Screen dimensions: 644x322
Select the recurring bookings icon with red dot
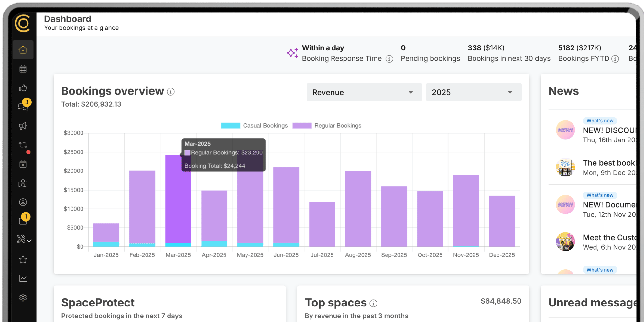pyautogui.click(x=23, y=145)
